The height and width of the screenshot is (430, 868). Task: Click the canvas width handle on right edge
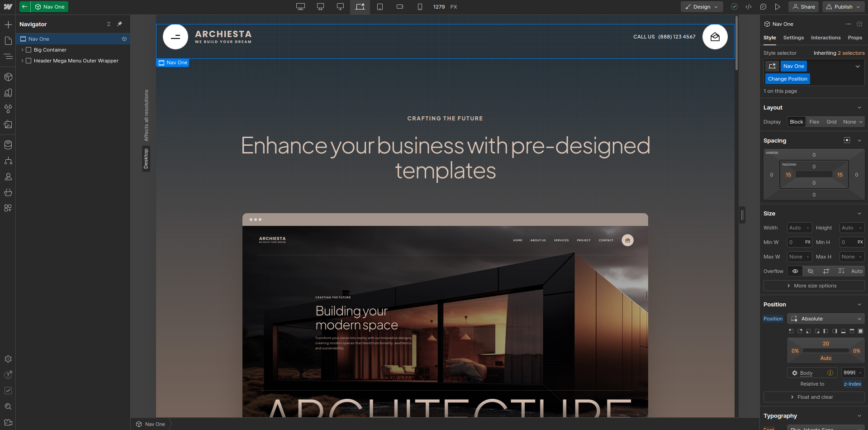(742, 215)
